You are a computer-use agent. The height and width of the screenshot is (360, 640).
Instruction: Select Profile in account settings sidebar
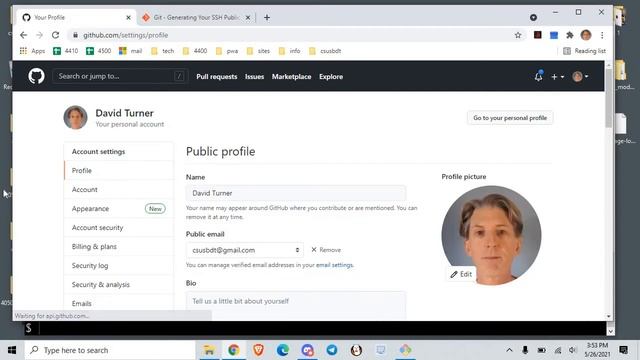pos(119,171)
